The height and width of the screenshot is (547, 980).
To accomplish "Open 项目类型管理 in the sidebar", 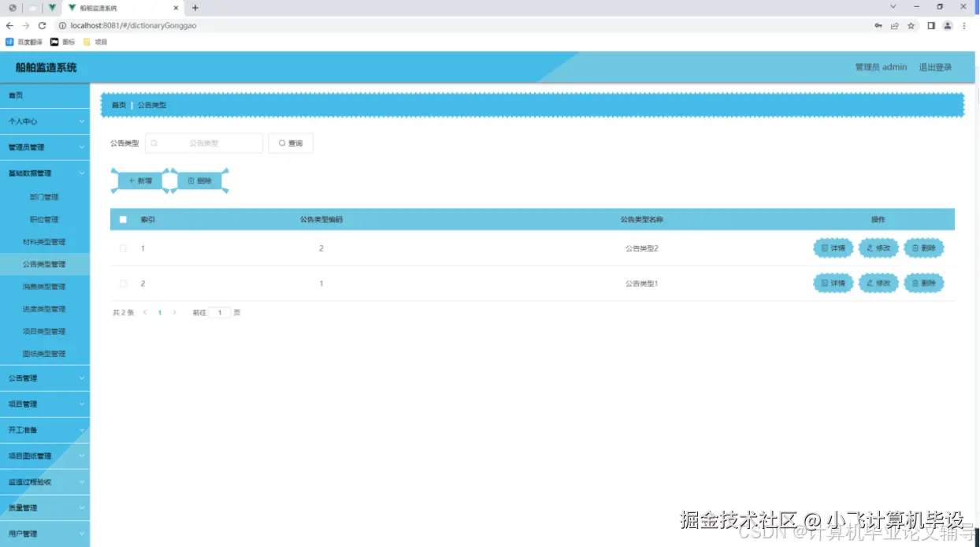I will pos(45,331).
